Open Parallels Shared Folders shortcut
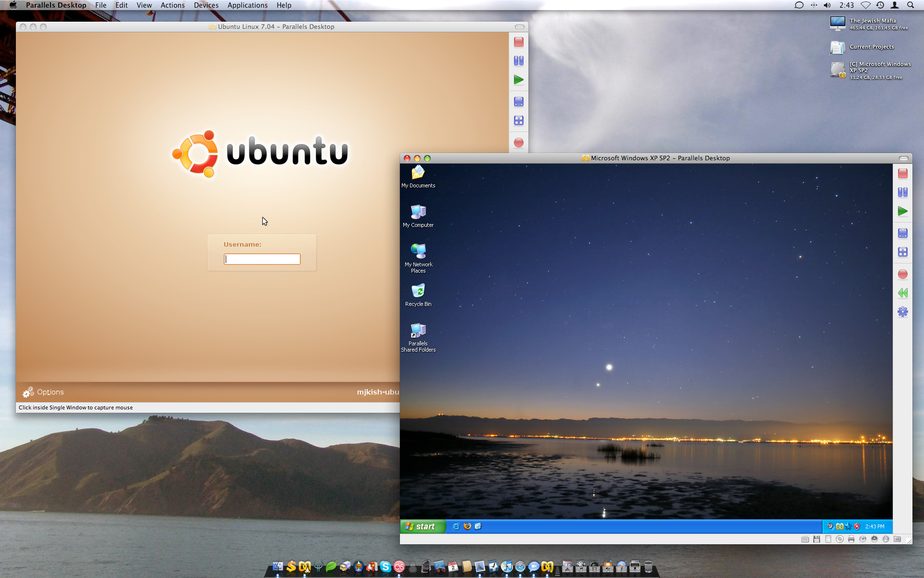Image resolution: width=924 pixels, height=578 pixels. tap(418, 337)
